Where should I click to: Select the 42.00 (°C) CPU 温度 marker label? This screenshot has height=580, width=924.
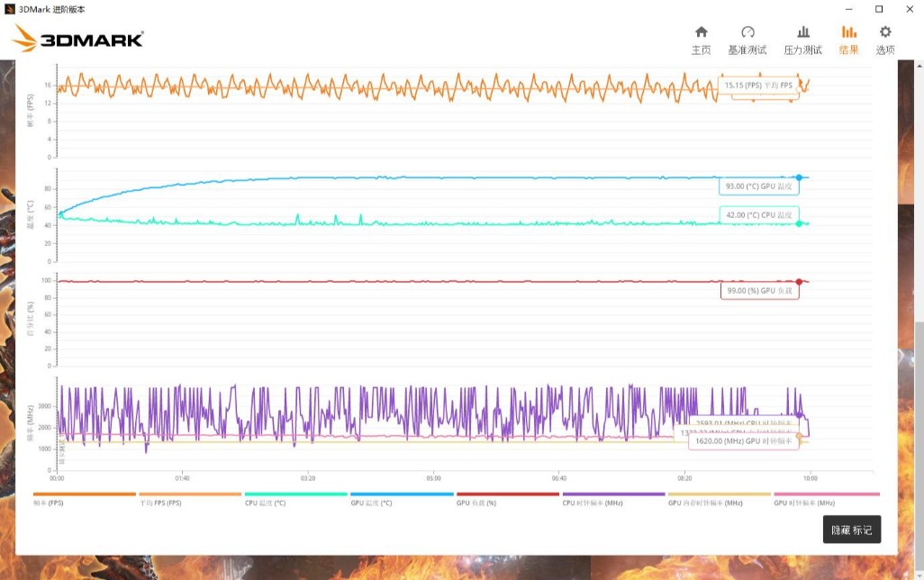[759, 215]
